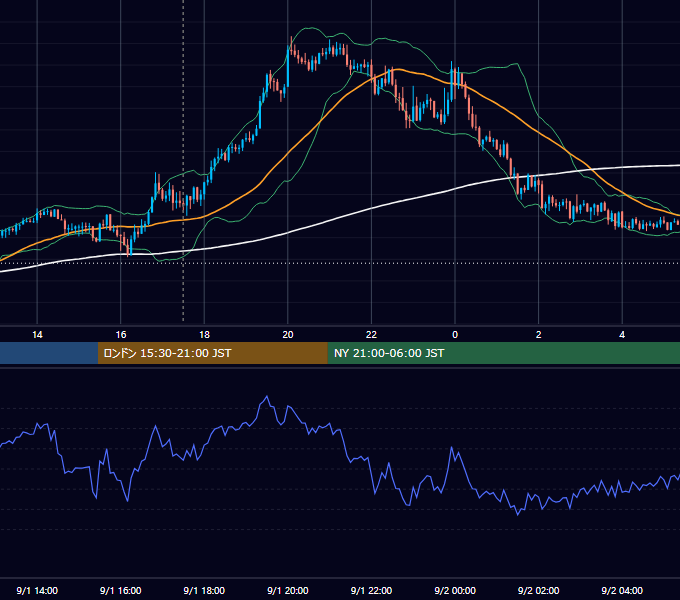Click the 9/2 04:00 time label
680x600 pixels.
(x=622, y=590)
